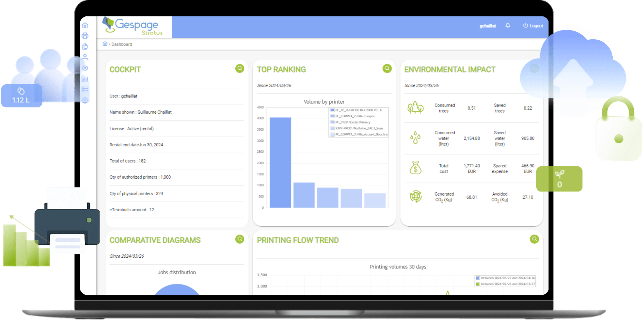Open Home from the left sidebar
This screenshot has height=322, width=644.
tap(85, 25)
